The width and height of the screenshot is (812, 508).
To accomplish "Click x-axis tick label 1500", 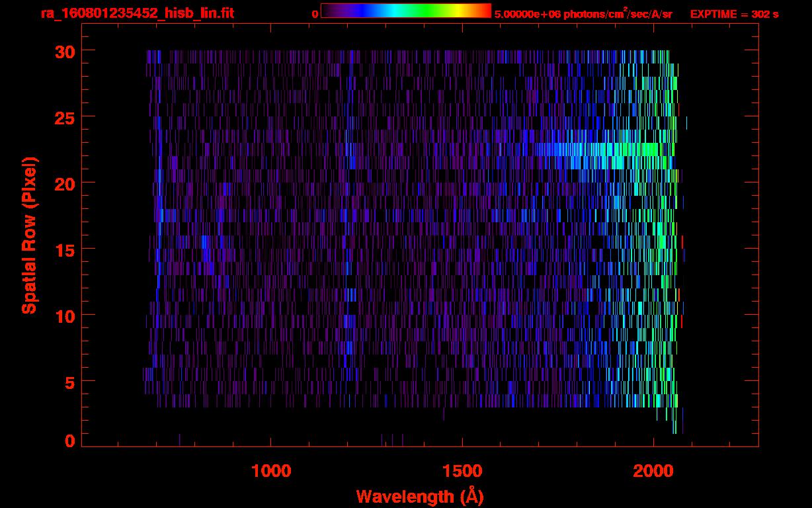I will point(462,471).
